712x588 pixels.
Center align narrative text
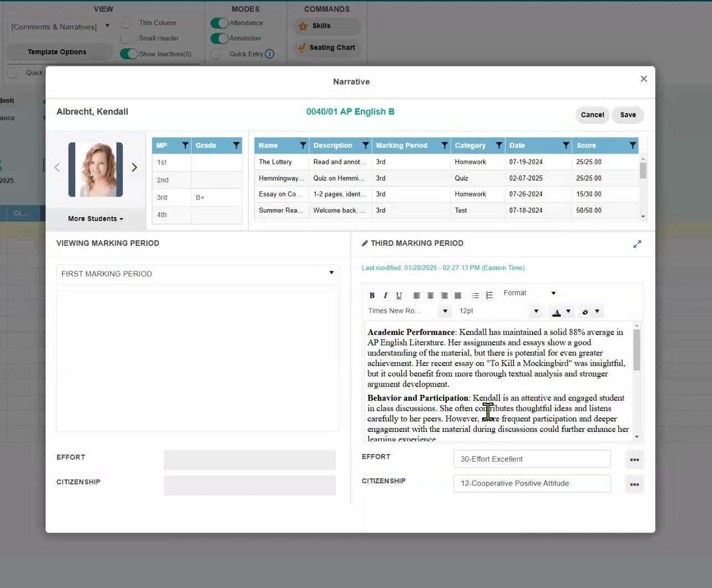[x=430, y=296]
